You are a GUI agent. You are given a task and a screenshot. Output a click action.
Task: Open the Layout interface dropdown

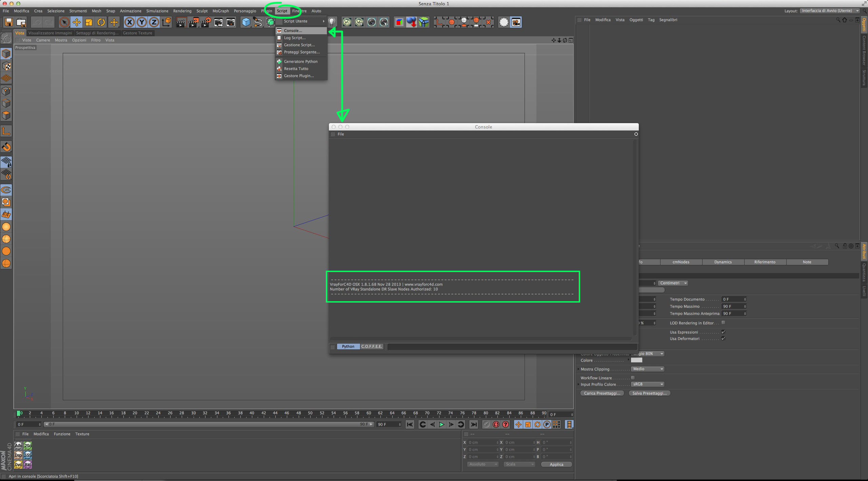[x=830, y=11]
